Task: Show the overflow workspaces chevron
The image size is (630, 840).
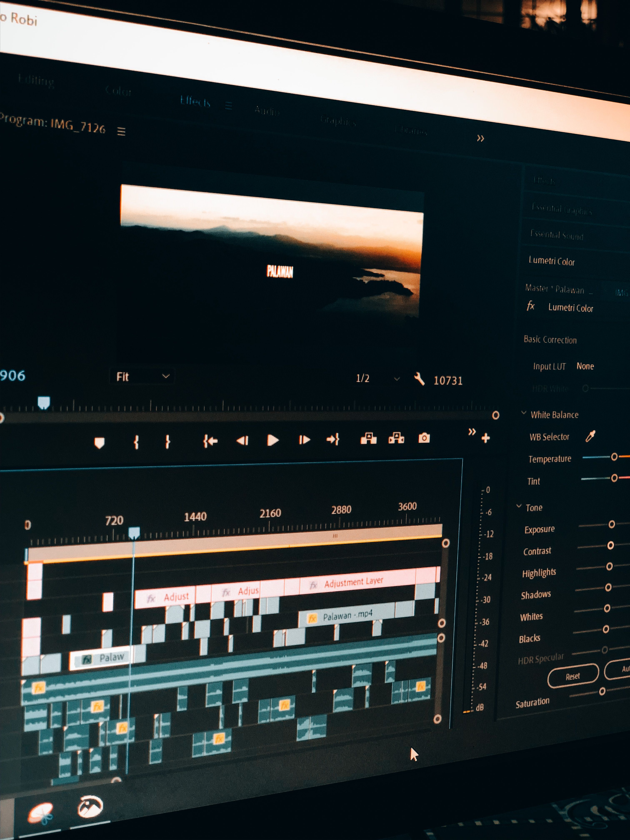Action: [480, 138]
